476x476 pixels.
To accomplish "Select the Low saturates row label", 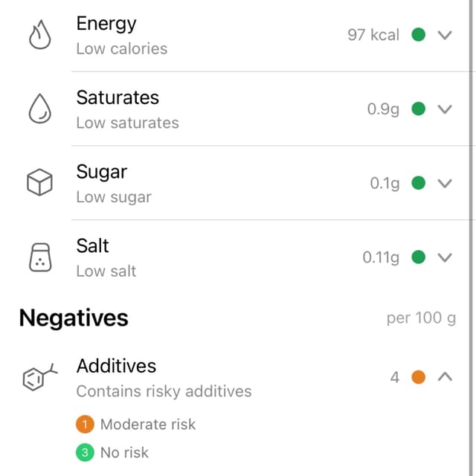I will 127,123.
